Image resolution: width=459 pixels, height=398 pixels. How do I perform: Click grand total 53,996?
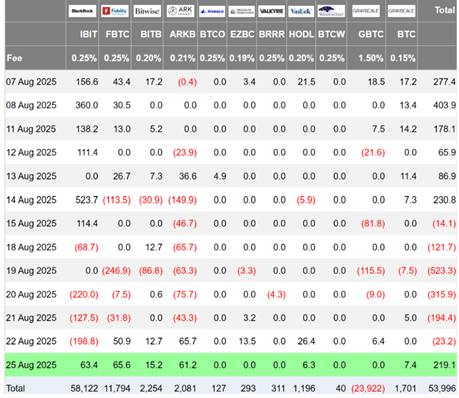(x=442, y=389)
